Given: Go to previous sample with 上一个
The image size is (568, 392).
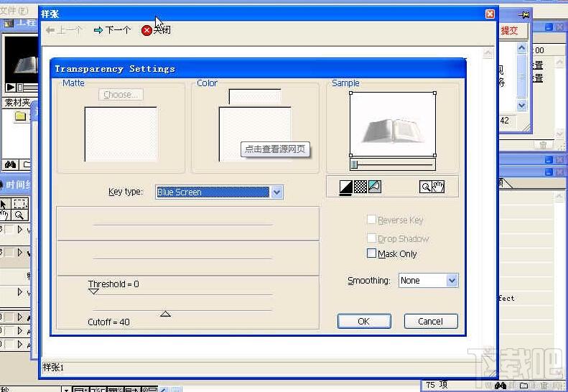Looking at the screenshot, I should tap(64, 30).
